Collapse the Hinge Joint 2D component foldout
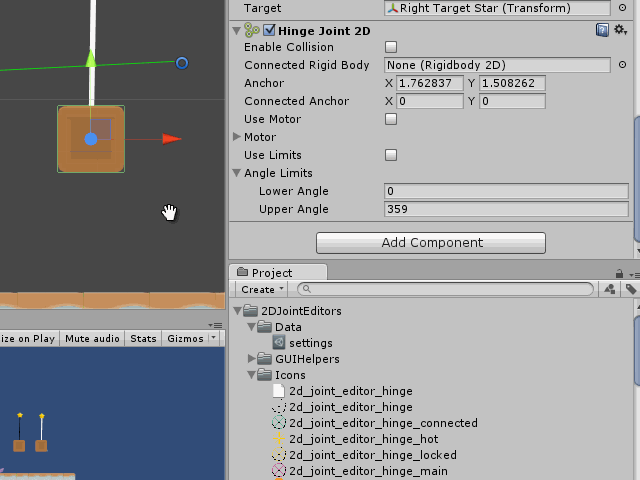The height and width of the screenshot is (480, 640). [x=236, y=31]
